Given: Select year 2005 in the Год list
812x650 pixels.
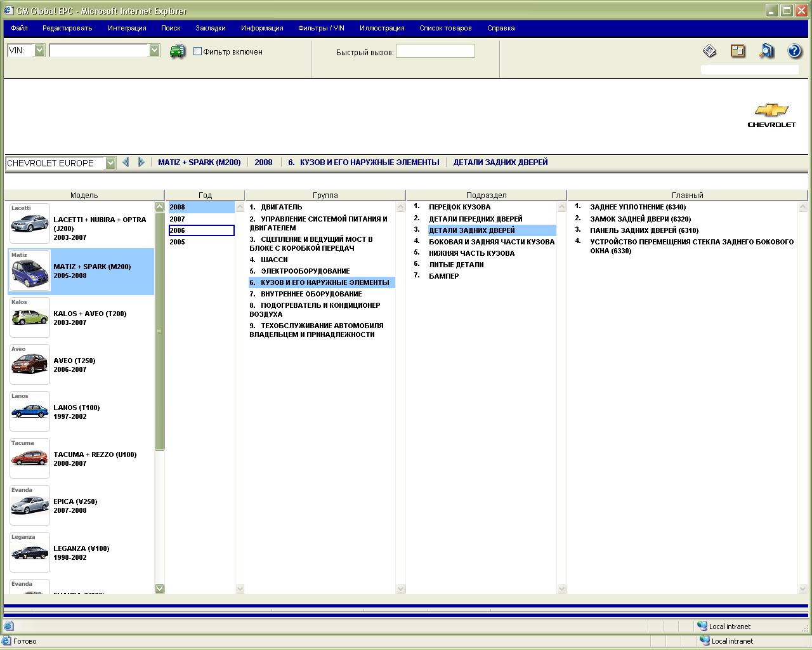Looking at the screenshot, I should pos(201,242).
